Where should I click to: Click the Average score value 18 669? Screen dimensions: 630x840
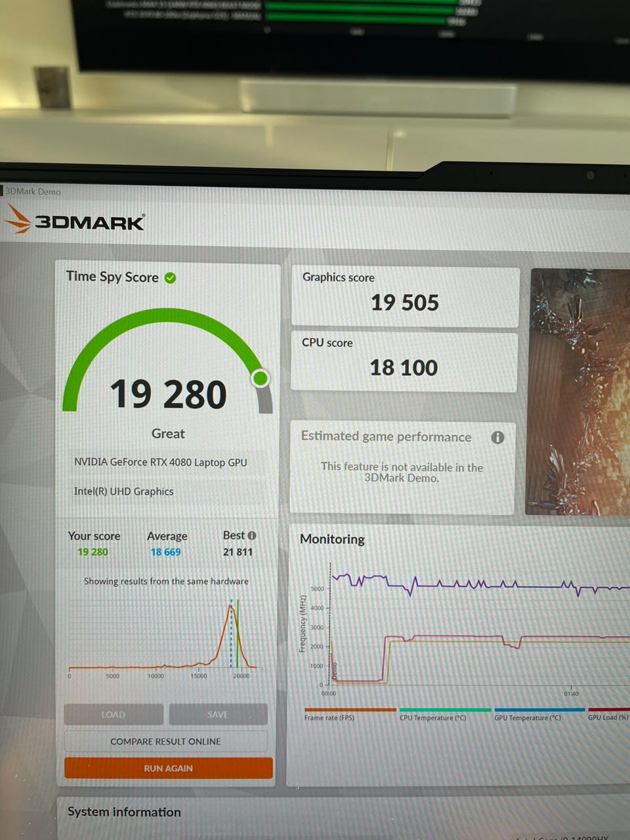coord(165,552)
